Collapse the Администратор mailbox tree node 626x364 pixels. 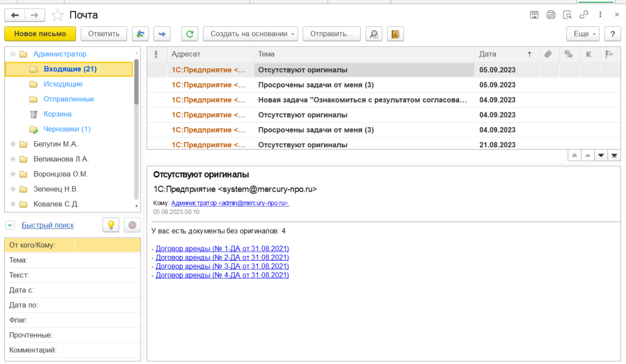click(x=13, y=54)
